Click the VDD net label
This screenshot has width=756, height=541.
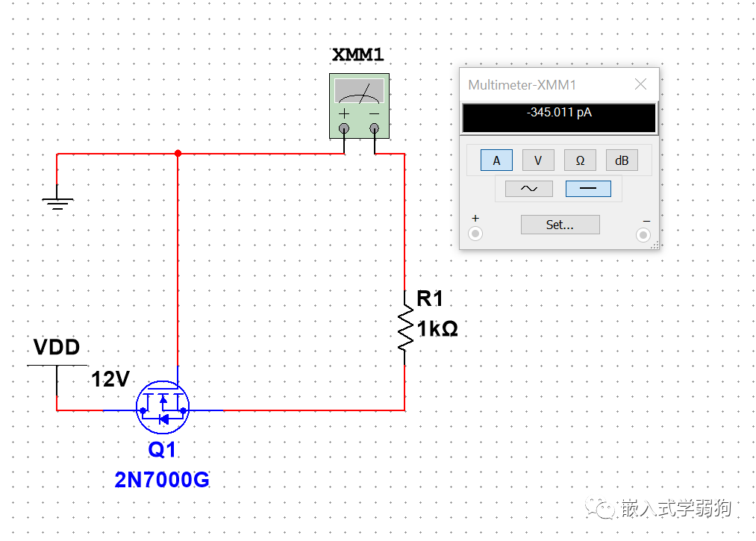pyautogui.click(x=57, y=347)
